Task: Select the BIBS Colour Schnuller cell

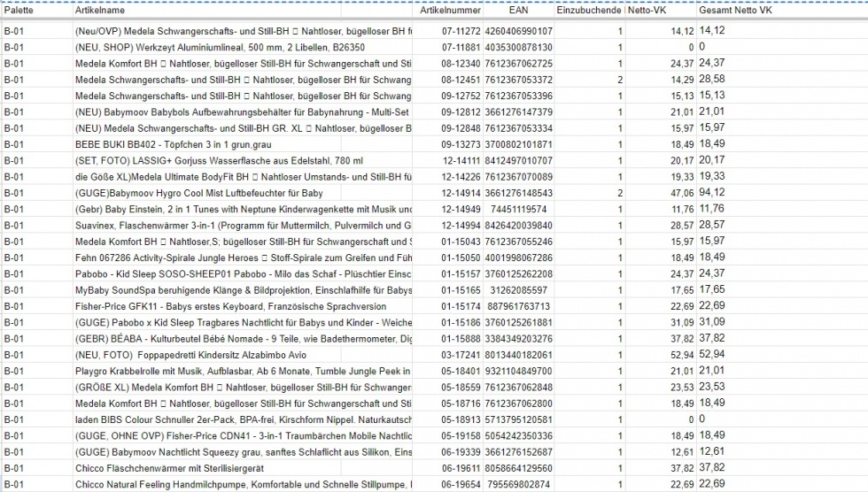Action: click(x=244, y=419)
